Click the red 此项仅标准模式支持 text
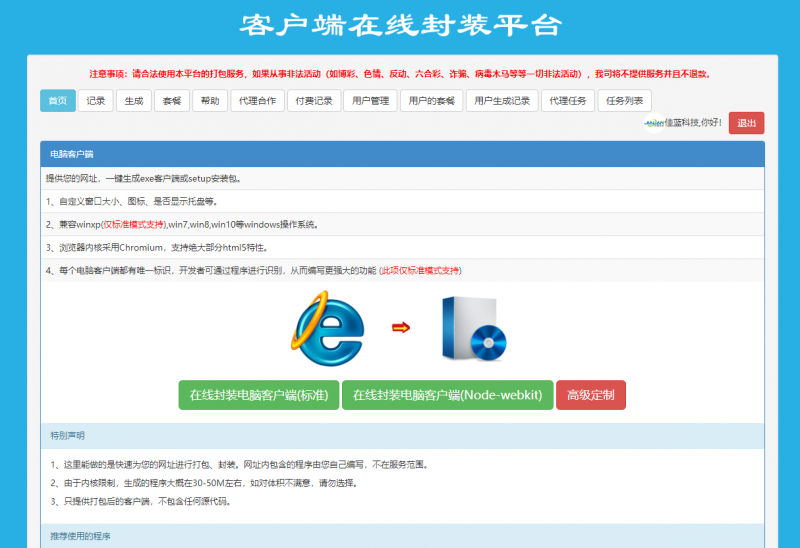Screen dimensions: 800x548 tap(420, 270)
